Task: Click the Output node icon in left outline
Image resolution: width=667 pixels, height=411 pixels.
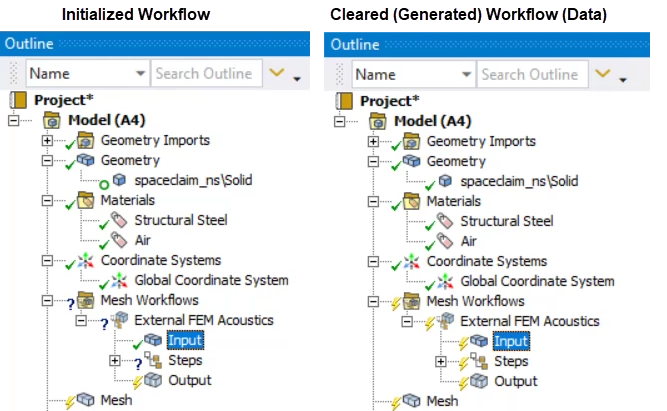Action: pyautogui.click(x=153, y=381)
